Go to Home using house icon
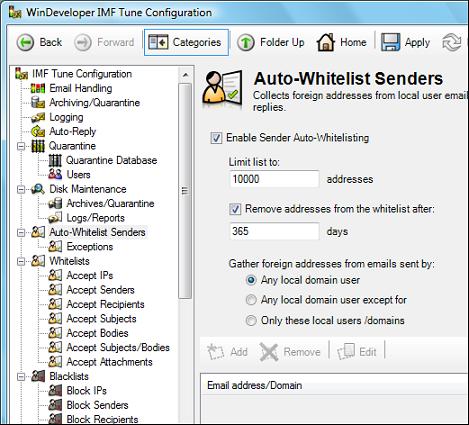Viewport: 469px width, 425px height. pos(325,42)
